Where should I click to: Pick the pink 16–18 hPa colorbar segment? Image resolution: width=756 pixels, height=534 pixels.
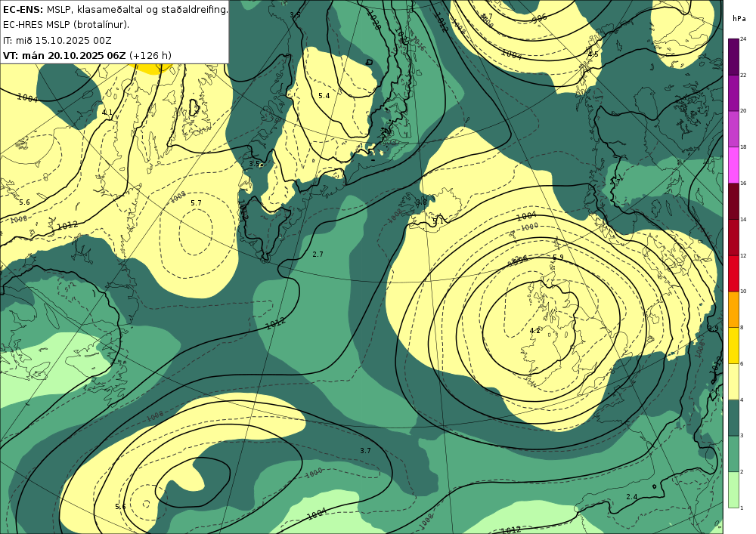pos(733,165)
